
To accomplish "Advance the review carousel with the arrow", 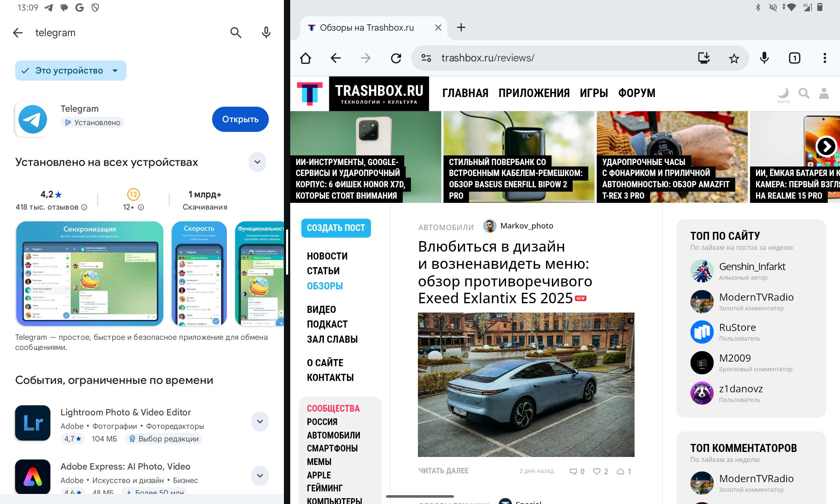I will (x=826, y=147).
